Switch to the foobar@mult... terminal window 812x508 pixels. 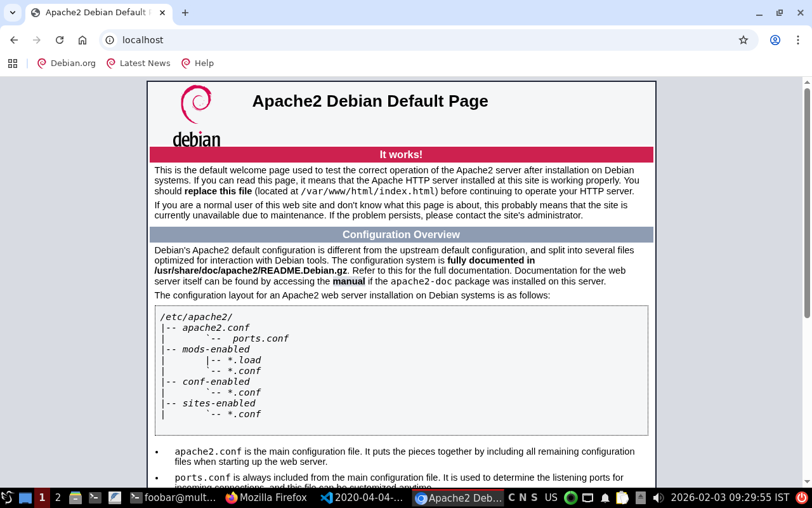[x=173, y=498]
